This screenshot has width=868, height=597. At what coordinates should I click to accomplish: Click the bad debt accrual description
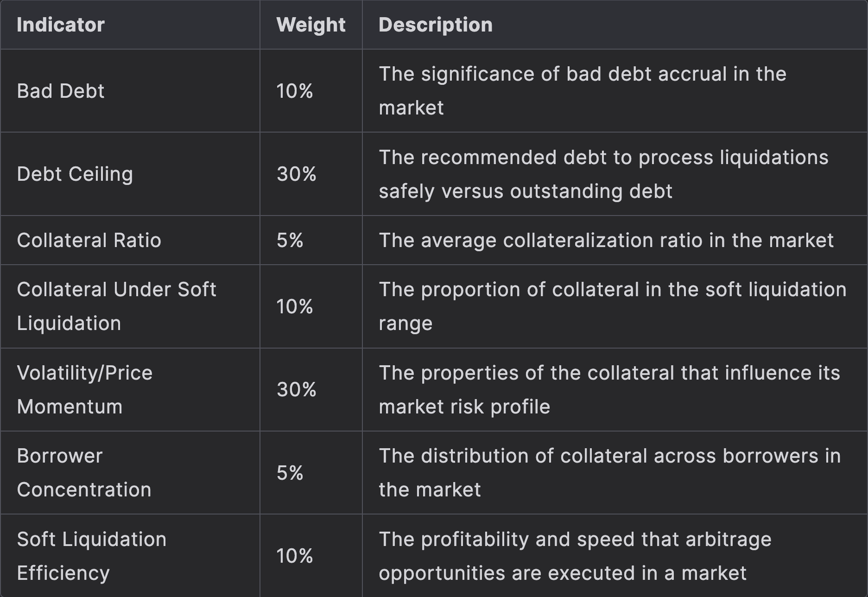(x=582, y=91)
